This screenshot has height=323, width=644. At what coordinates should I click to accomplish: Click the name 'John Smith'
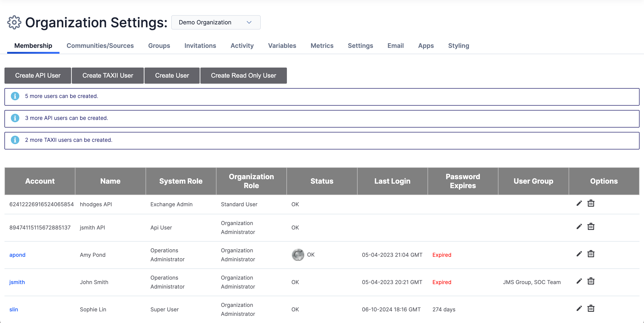pos(94,282)
